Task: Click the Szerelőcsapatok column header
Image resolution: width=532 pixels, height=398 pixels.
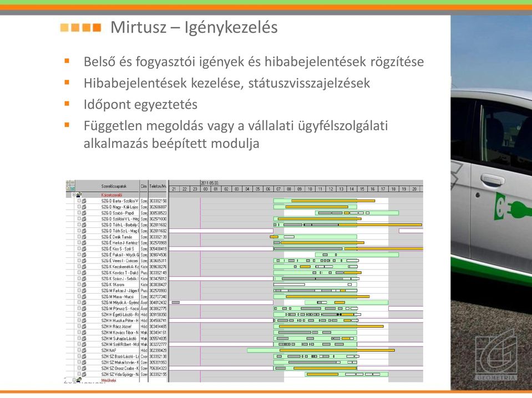Action: coord(114,186)
